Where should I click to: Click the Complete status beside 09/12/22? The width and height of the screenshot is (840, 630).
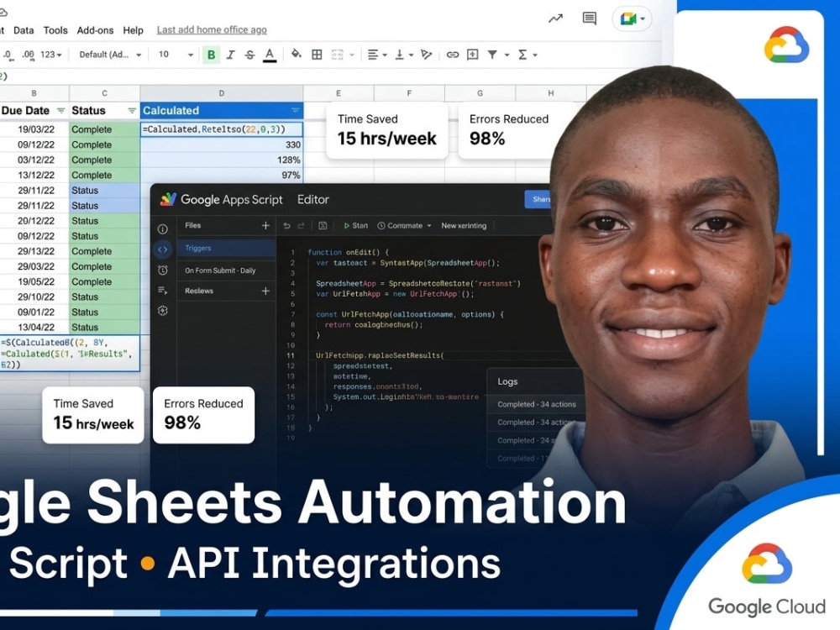pos(104,144)
